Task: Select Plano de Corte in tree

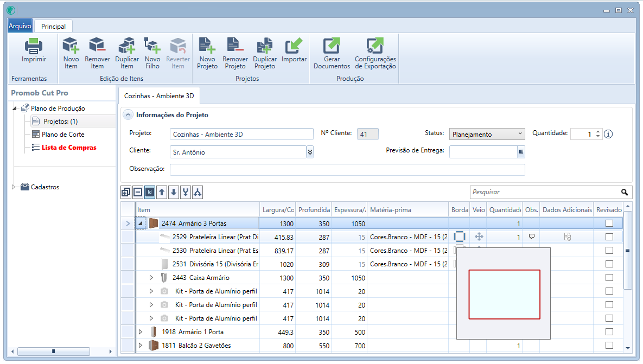Action: 63,135
